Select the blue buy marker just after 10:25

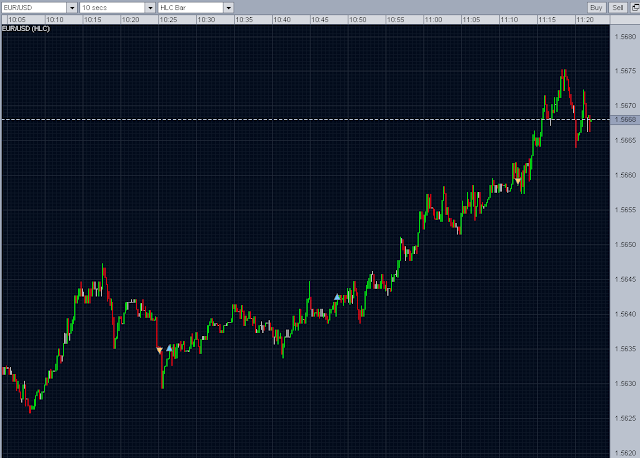pyautogui.click(x=169, y=348)
